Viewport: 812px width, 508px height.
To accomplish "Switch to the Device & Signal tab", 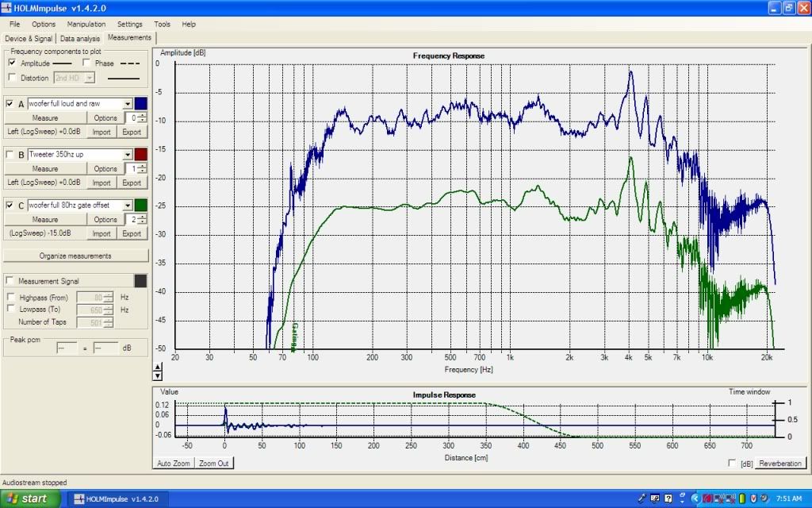I will [x=29, y=38].
